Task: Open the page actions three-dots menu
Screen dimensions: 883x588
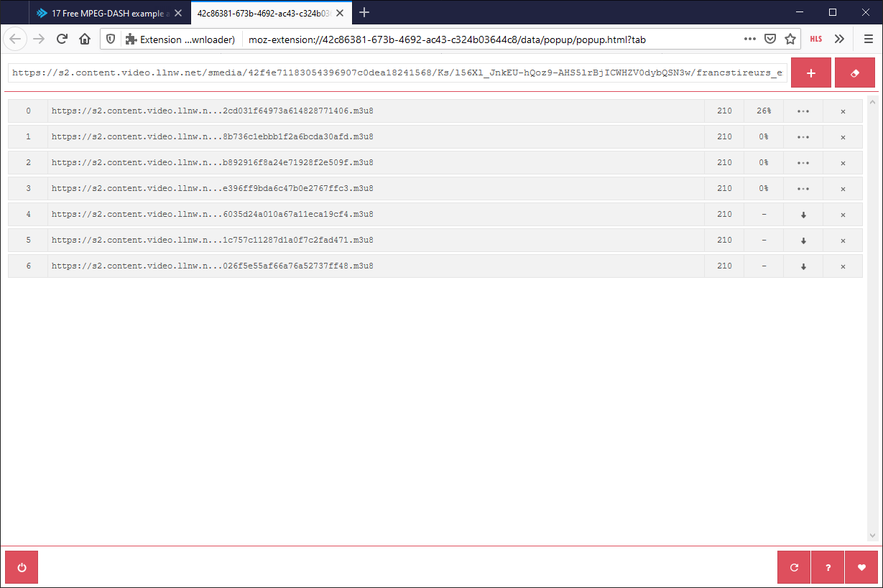Action: click(750, 39)
